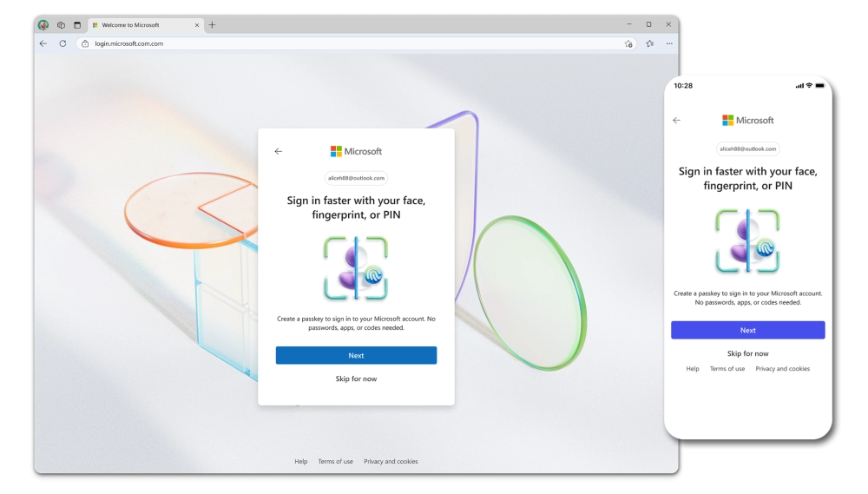The image size is (868, 494).
Task: Open the browser favorites list icon
Action: point(649,43)
